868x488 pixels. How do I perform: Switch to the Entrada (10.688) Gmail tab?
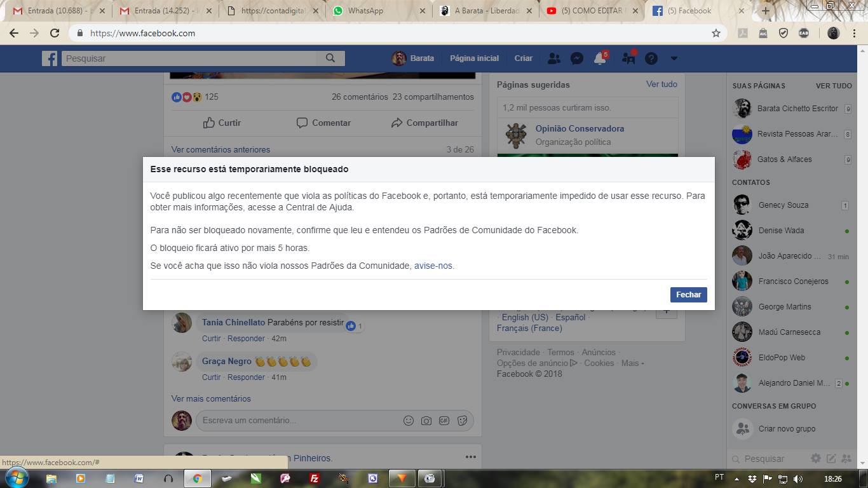[x=59, y=11]
